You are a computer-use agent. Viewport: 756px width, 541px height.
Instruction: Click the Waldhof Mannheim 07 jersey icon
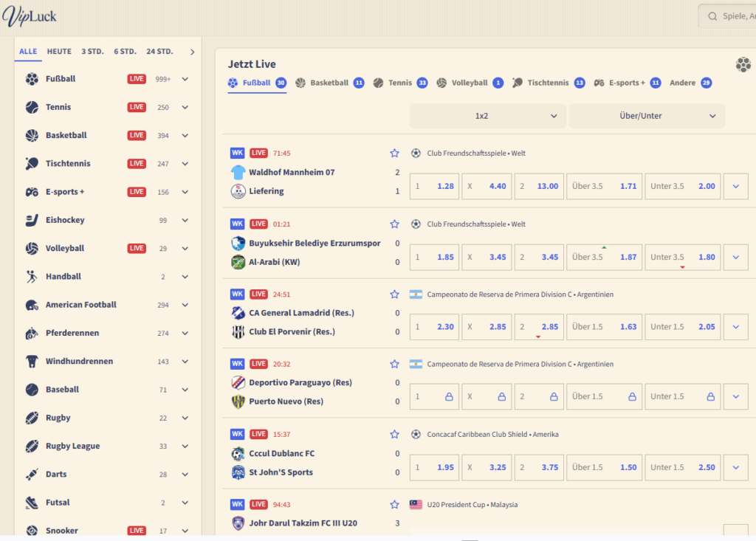pos(238,173)
